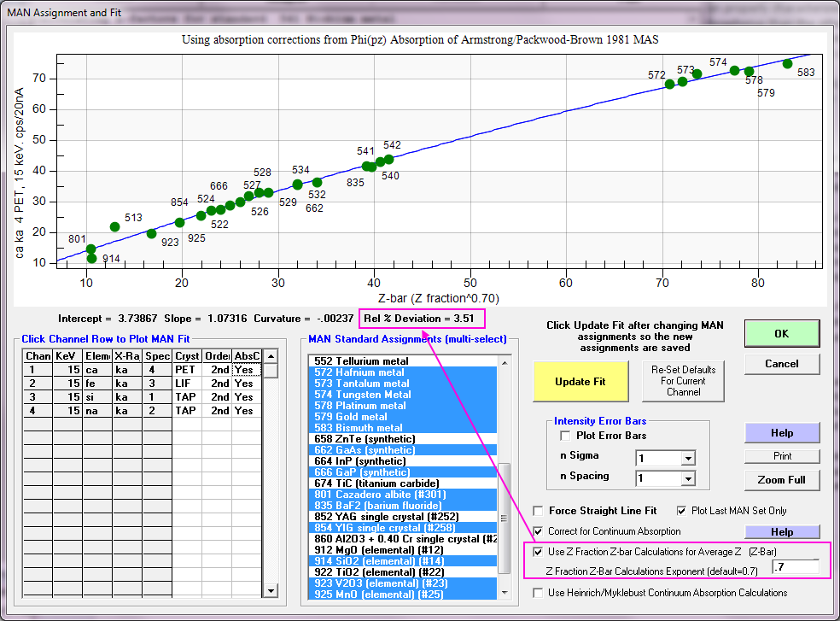The image size is (840, 621).
Task: Click the Update Fit button
Action: 580,381
